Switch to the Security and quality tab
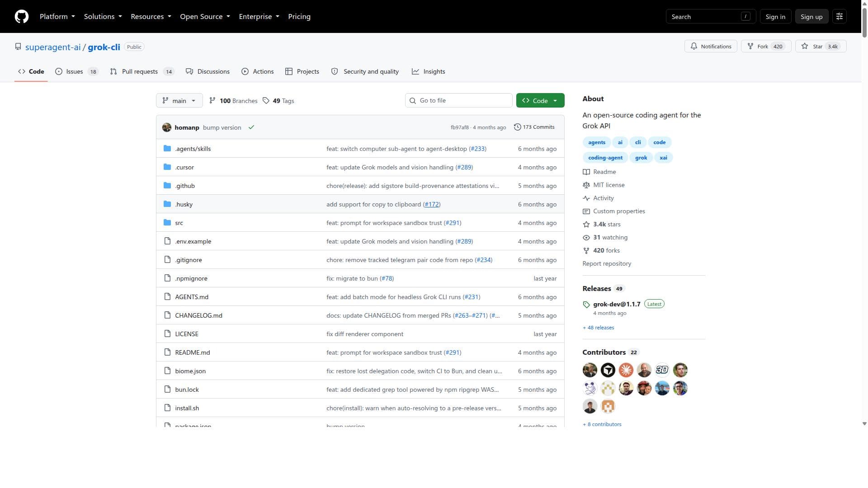 click(365, 72)
